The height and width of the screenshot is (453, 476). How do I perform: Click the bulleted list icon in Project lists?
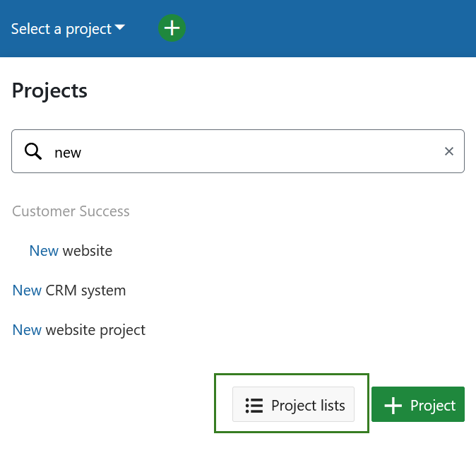click(x=254, y=406)
